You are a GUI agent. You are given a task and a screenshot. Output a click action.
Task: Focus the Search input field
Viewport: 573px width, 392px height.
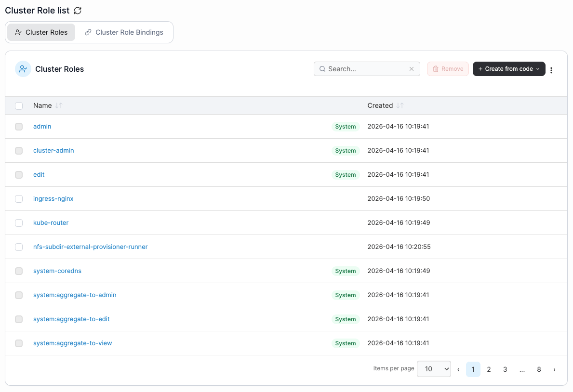tap(367, 69)
